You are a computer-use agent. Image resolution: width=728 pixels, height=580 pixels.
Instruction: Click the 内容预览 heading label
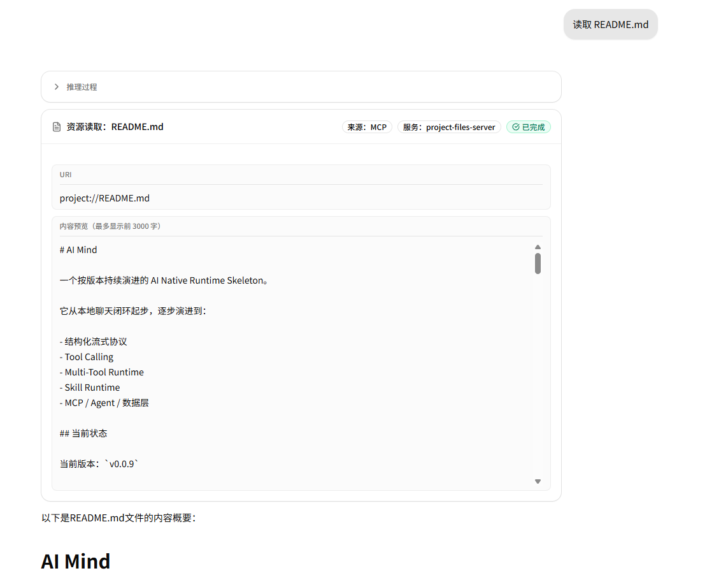point(110,226)
